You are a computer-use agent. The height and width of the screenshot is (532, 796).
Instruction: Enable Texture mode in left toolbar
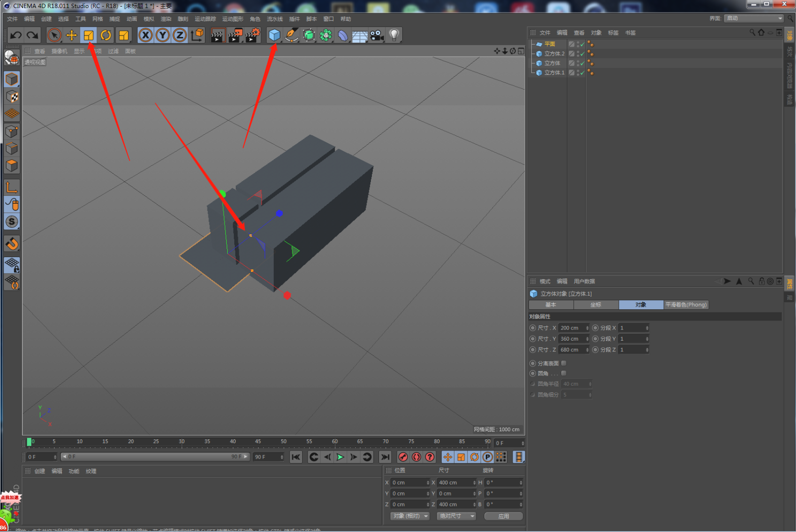pyautogui.click(x=12, y=97)
